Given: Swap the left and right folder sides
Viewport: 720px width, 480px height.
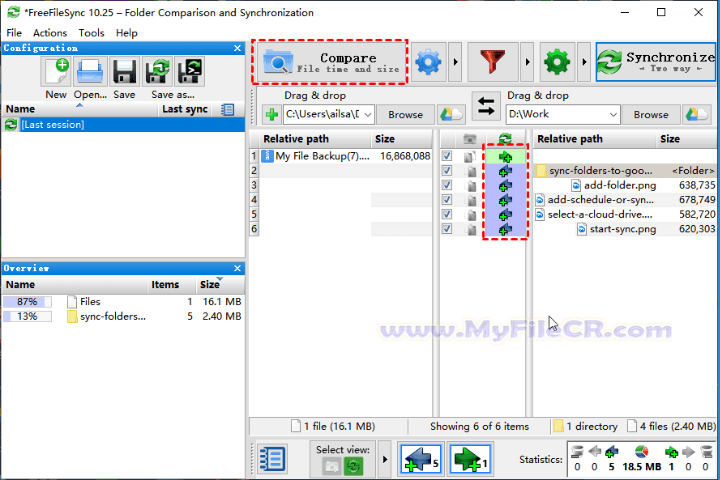Looking at the screenshot, I should pos(486,105).
